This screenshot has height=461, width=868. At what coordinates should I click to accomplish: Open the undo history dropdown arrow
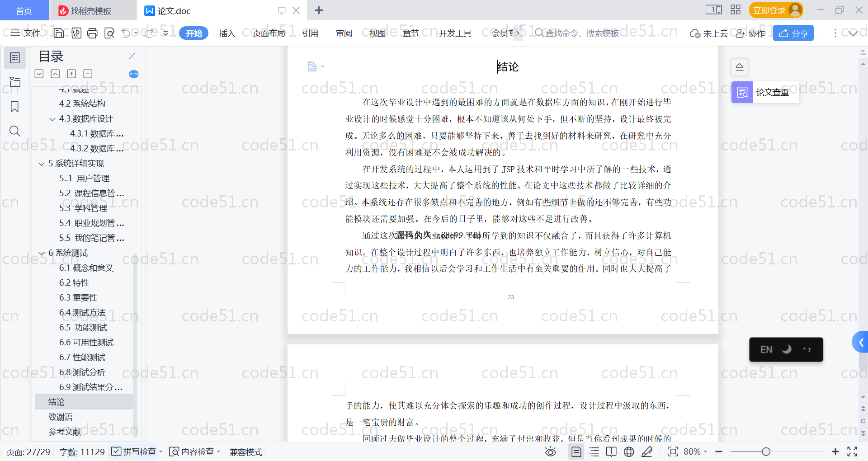136,33
